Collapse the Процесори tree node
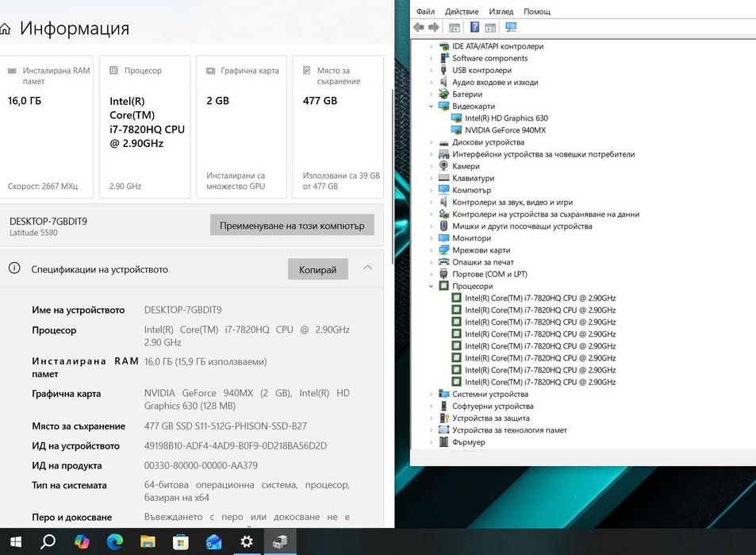 (x=431, y=286)
